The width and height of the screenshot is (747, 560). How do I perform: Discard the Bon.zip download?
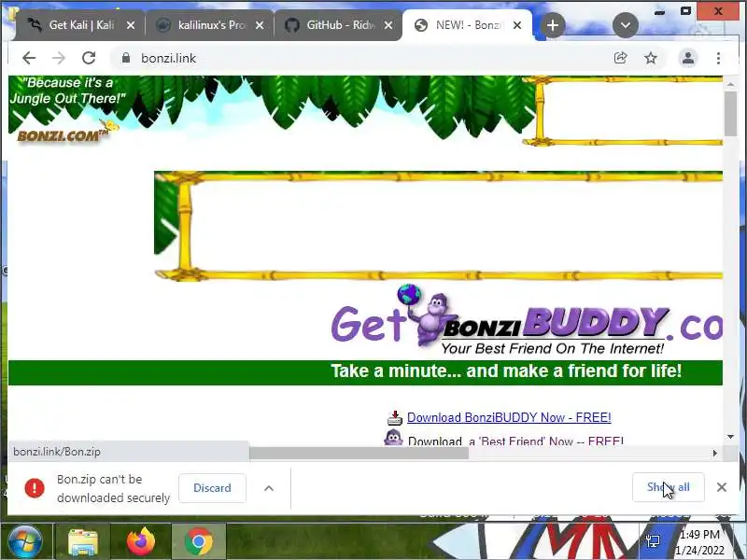pyautogui.click(x=212, y=487)
